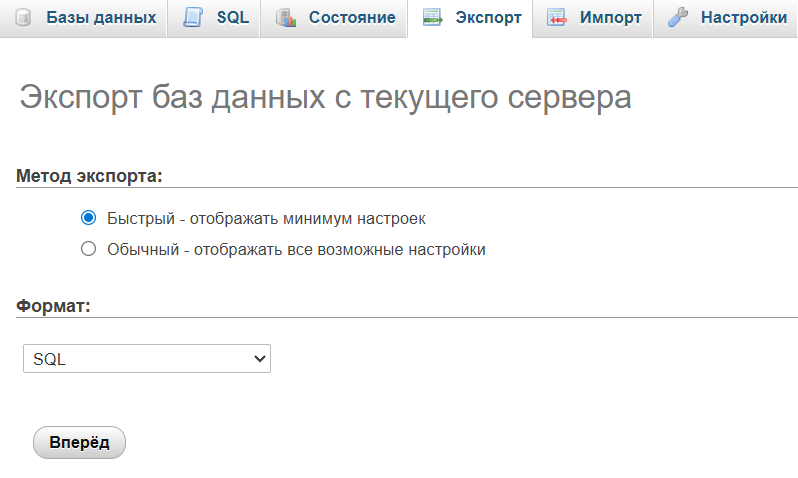The image size is (798, 478).
Task: Select the Обычный export method radio button
Action: (88, 250)
